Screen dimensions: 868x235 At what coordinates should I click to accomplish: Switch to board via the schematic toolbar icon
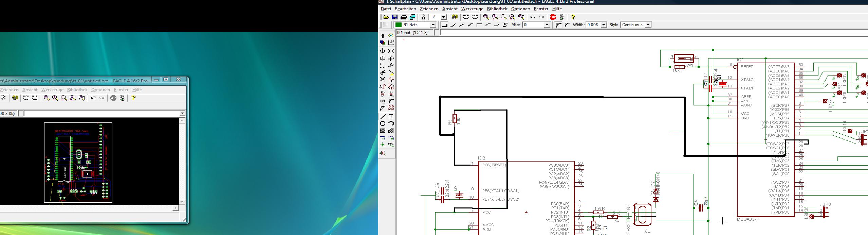click(423, 17)
